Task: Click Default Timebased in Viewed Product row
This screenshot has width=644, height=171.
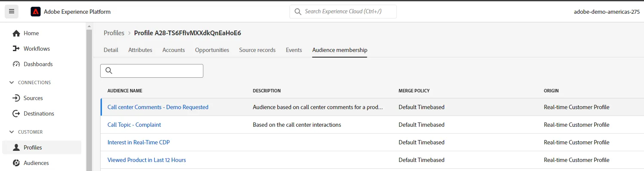Action: (421, 160)
